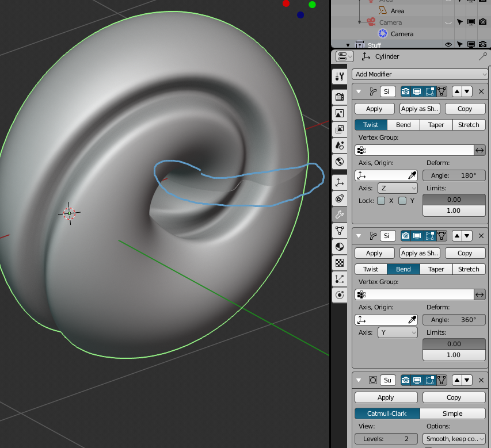Apply the Twist simple deform modifier
The image size is (491, 448).
point(374,109)
